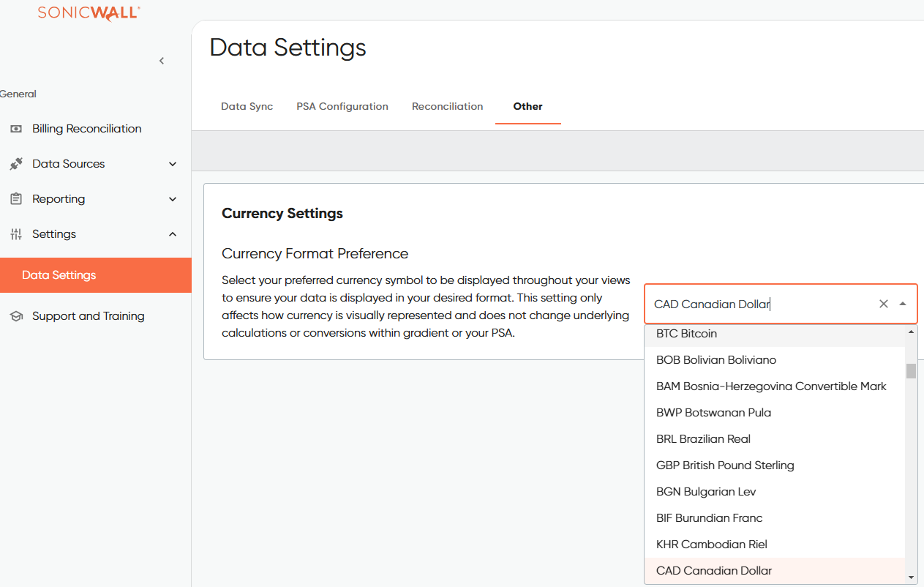Viewport: 924px width, 587px height.
Task: Select CAD Canadian Dollar in the list
Action: (x=775, y=571)
